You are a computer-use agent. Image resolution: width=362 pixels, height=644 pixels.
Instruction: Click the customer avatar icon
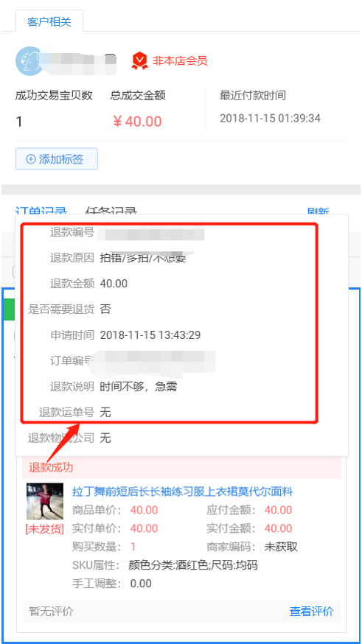29,60
